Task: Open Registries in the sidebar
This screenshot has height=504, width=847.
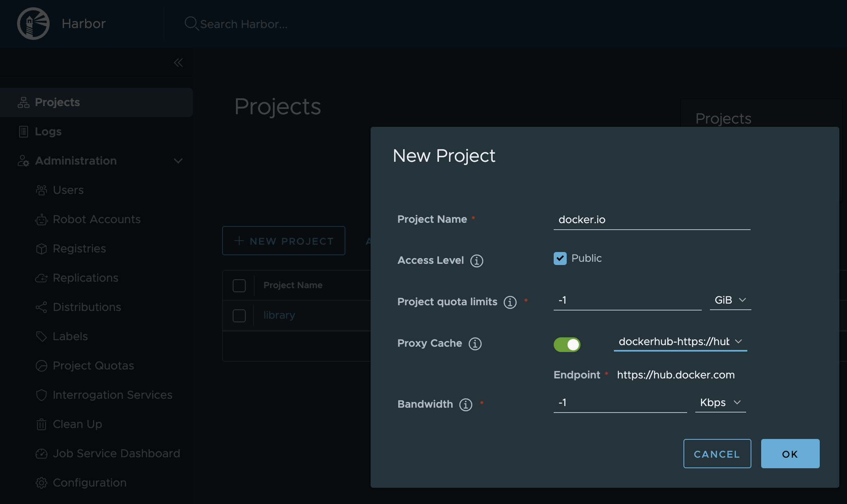Action: click(79, 248)
